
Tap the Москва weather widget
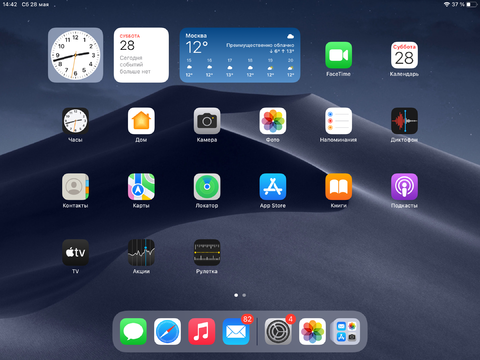pos(240,55)
